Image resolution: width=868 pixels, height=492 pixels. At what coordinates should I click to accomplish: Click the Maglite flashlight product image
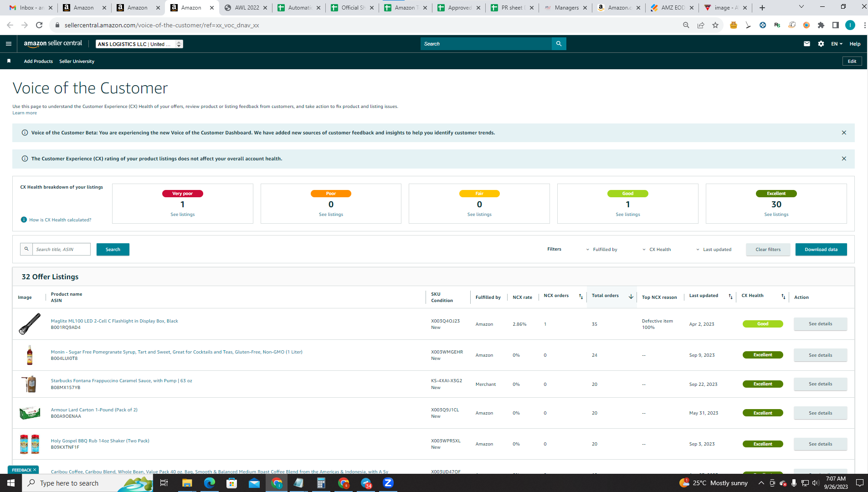(30, 324)
